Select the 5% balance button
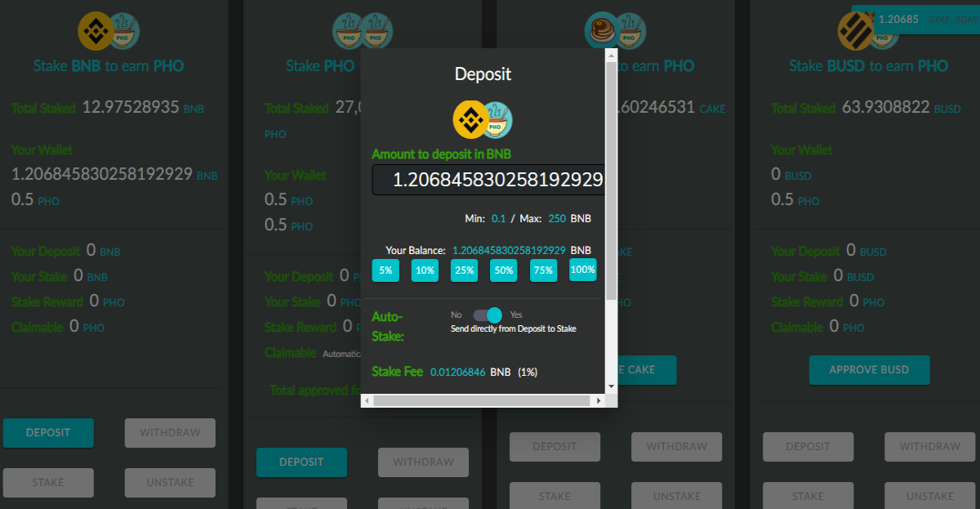980x509 pixels. pos(385,270)
